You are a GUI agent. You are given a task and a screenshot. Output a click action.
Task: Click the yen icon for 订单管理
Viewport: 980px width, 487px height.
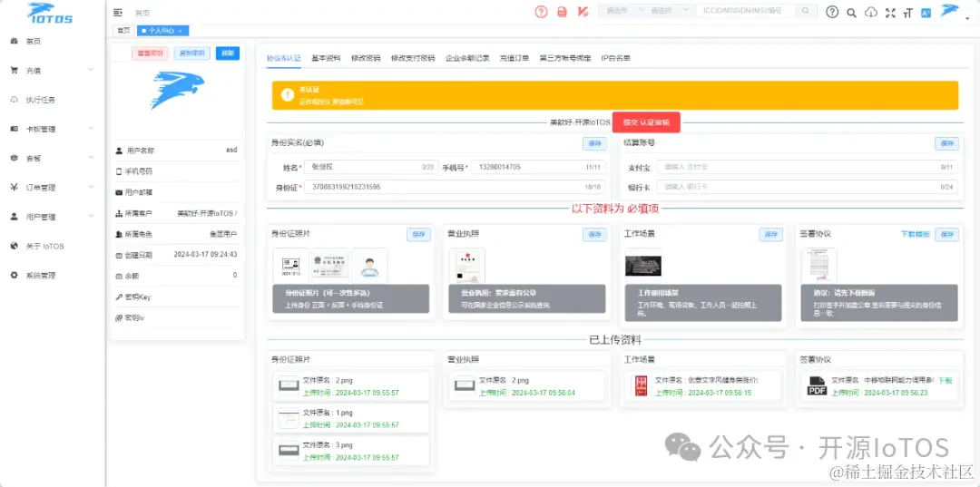point(14,188)
